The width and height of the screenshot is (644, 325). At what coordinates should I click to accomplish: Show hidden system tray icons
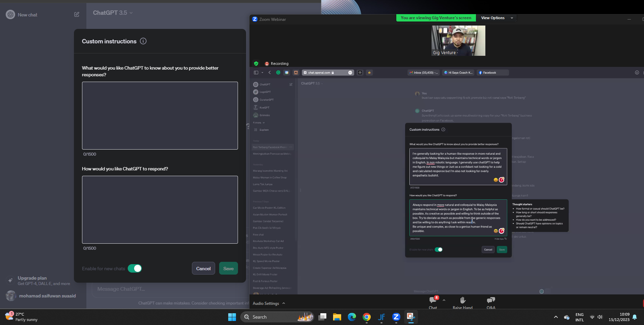point(556,317)
